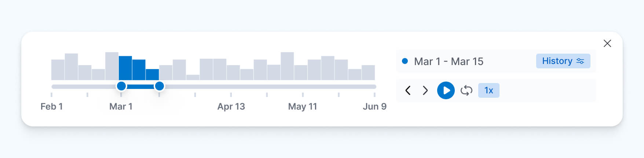Close the time slider panel
This screenshot has height=158, width=644.
pos(607,43)
